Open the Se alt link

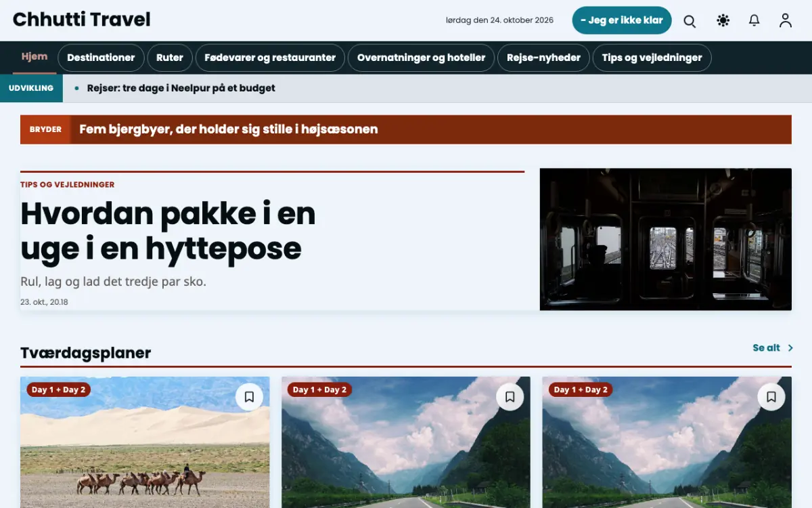766,348
